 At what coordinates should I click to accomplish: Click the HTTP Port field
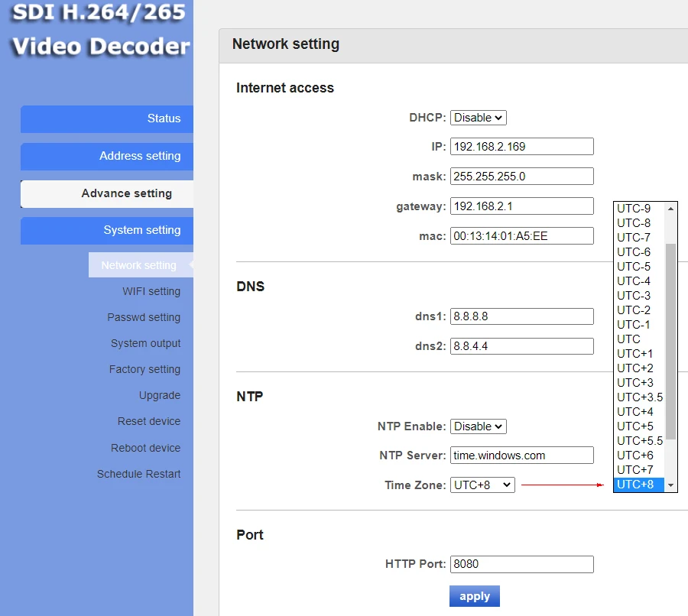(x=521, y=564)
